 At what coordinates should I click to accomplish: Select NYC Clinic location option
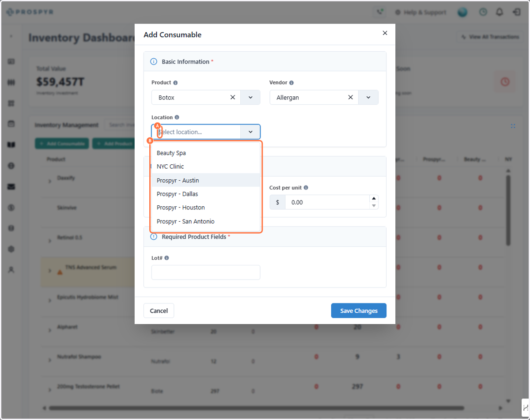(206, 166)
